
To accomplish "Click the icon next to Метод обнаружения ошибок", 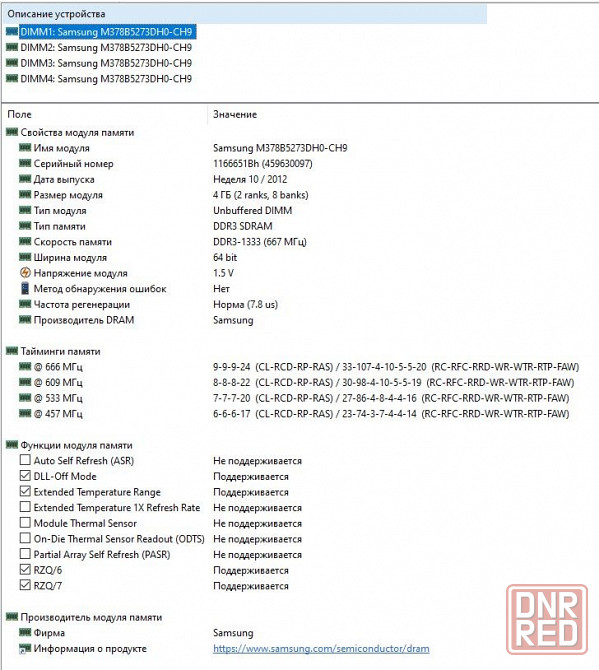I will tap(25, 288).
